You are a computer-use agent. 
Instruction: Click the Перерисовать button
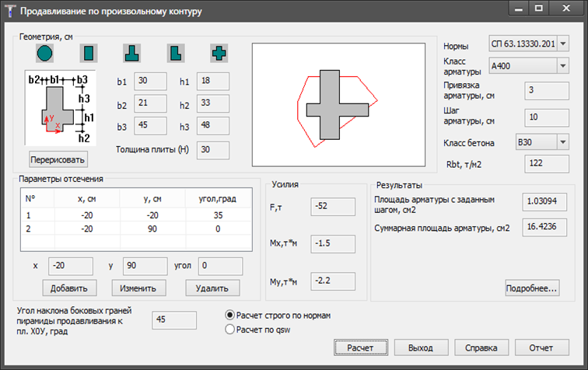[x=58, y=159]
